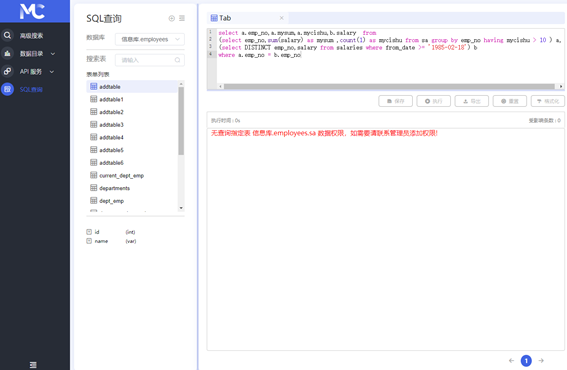The width and height of the screenshot is (567, 370).
Task: Click the table icon next to addtable3
Action: coord(93,124)
